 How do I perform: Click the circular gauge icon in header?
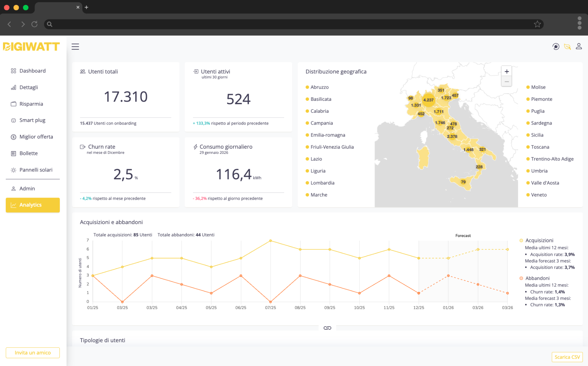pos(556,47)
